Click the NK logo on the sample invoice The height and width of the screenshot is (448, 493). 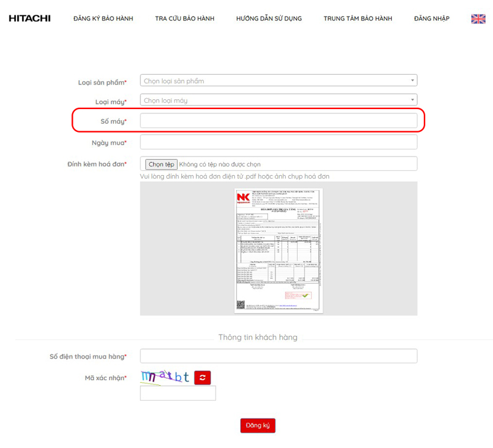coord(244,198)
